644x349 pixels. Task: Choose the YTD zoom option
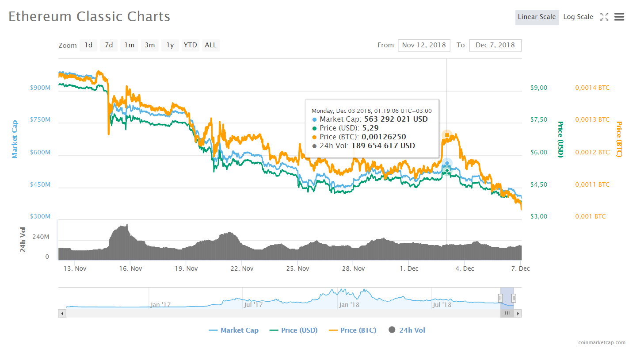[191, 45]
